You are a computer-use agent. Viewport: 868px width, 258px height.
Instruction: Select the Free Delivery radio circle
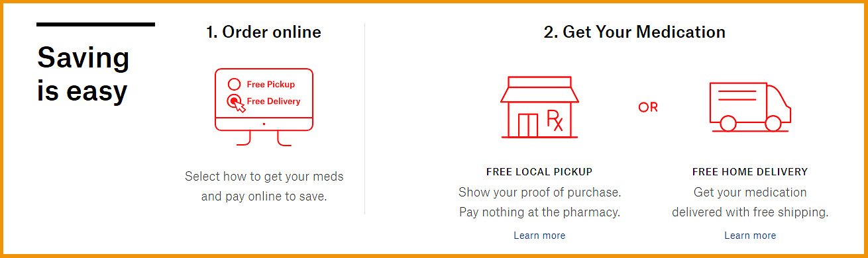233,101
